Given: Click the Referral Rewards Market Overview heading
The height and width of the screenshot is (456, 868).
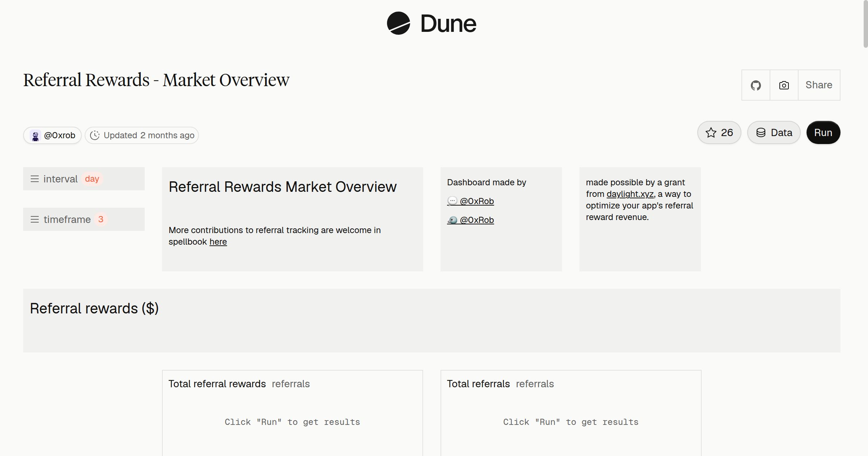Looking at the screenshot, I should [282, 187].
